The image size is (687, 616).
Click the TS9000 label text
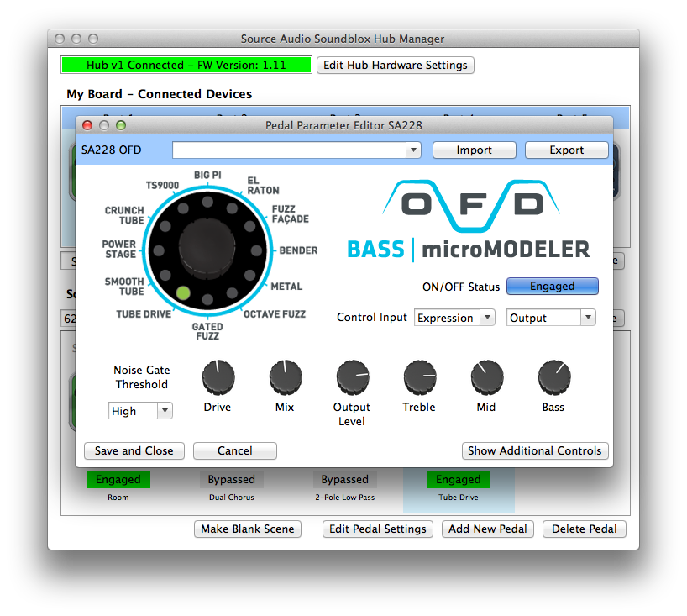(x=163, y=186)
